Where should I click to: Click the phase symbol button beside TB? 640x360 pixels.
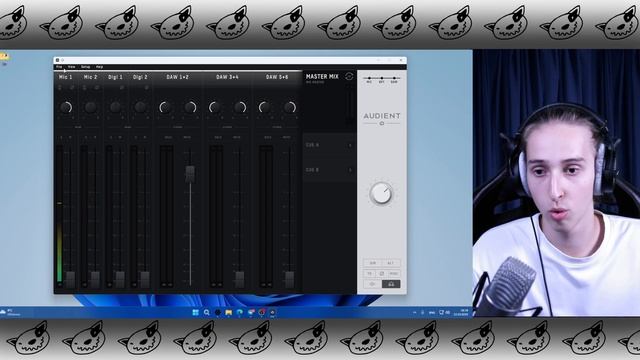382,273
